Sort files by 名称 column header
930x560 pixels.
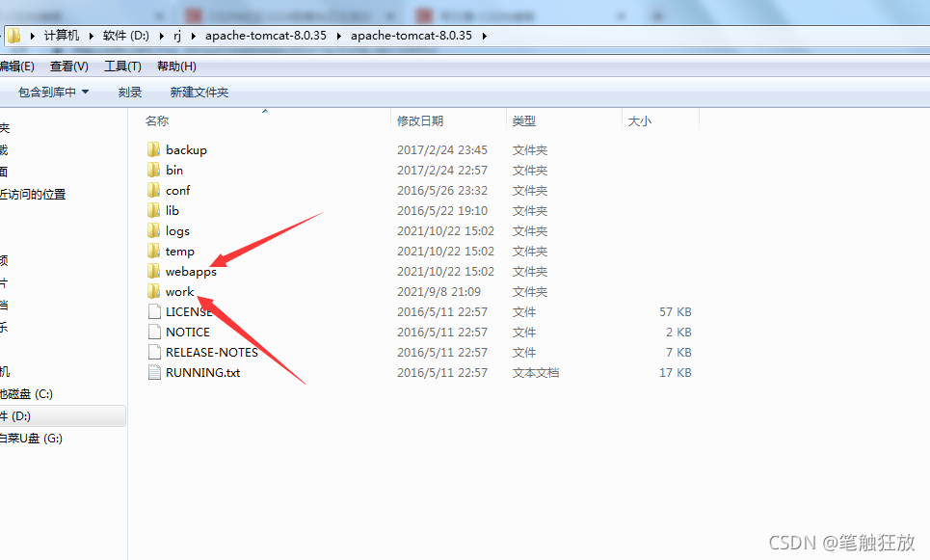(x=157, y=121)
